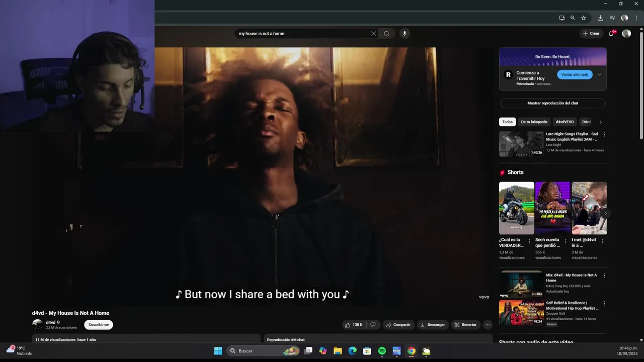
Task: Open the d4vd channel avatar
Action: tap(37, 325)
